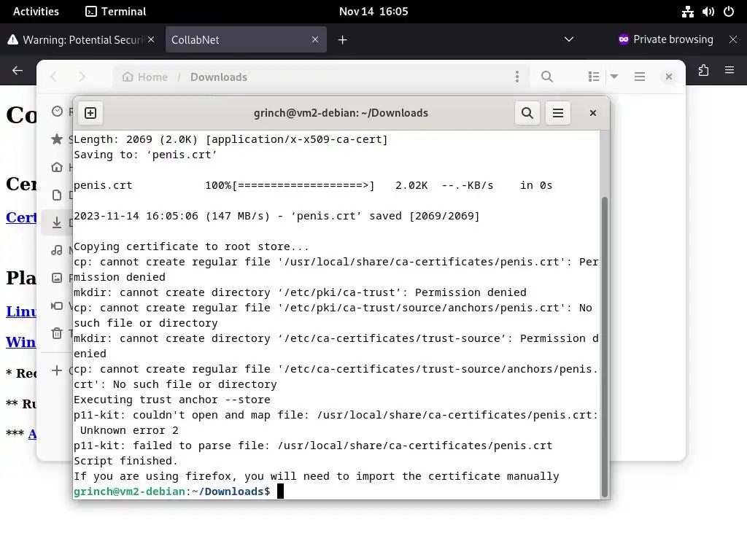Open the Files path bar options menu

tap(517, 77)
